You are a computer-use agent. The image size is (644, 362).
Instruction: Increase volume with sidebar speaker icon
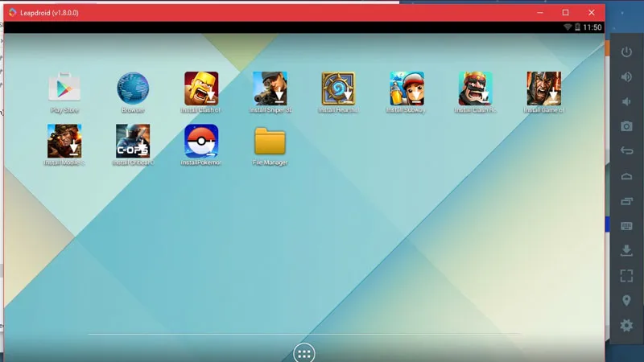(x=626, y=77)
